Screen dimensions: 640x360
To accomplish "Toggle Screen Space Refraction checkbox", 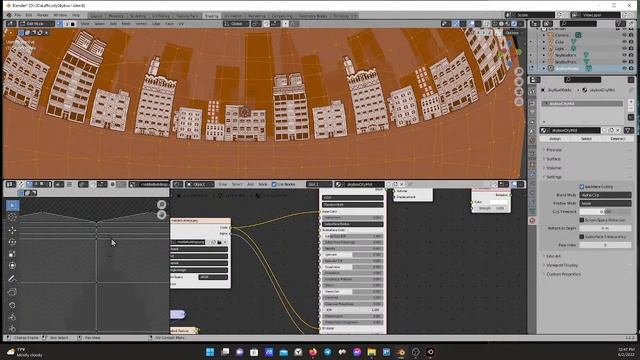I will click(582, 220).
